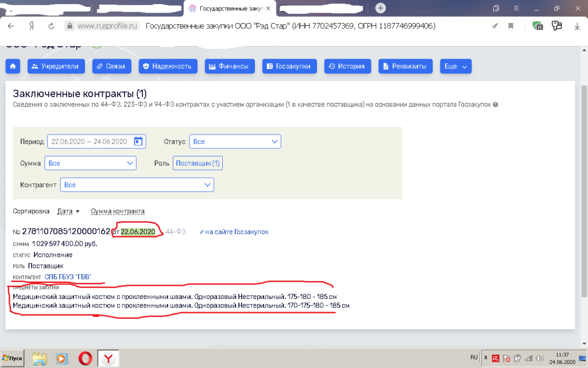The image size is (588, 368).
Task: Expand the Контрагент dropdown
Action: coord(137,185)
